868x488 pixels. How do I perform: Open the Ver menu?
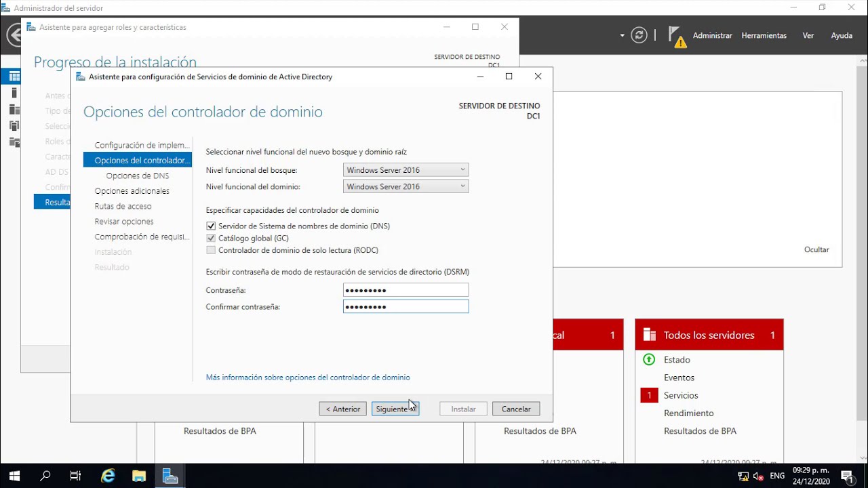(x=808, y=35)
